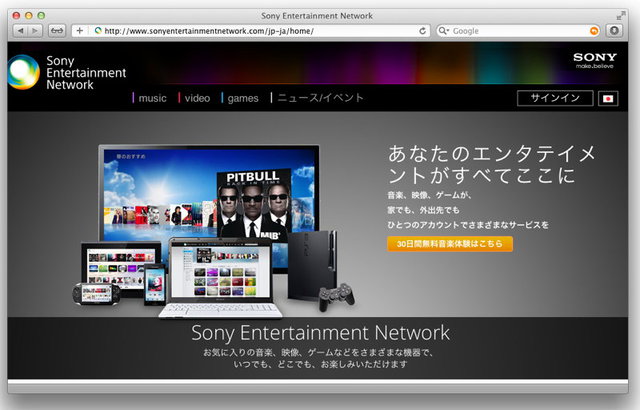This screenshot has height=410, width=640.
Task: Click the text お気に入りの音楽、映像、ゲームなどをさまざまな機器で、
Action: 319,352
